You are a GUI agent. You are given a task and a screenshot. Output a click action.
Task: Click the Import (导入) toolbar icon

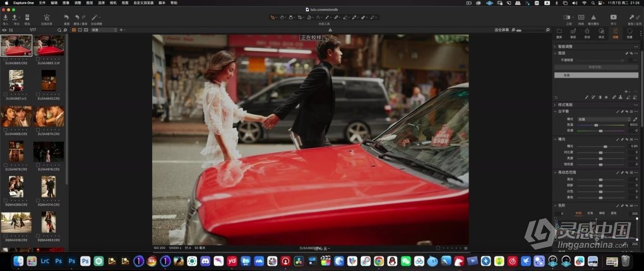pyautogui.click(x=5, y=18)
